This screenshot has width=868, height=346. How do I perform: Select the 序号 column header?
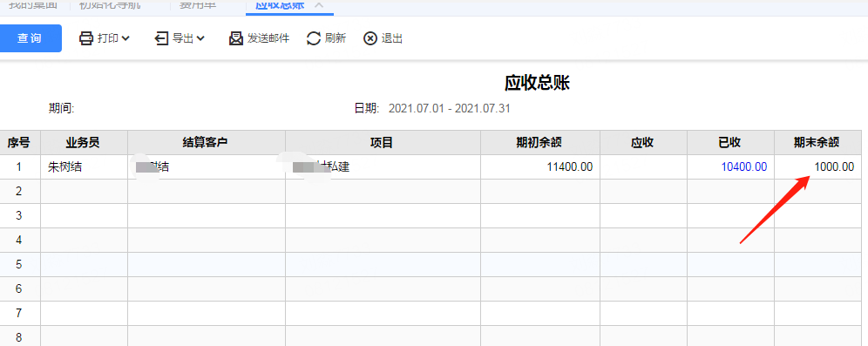point(20,143)
